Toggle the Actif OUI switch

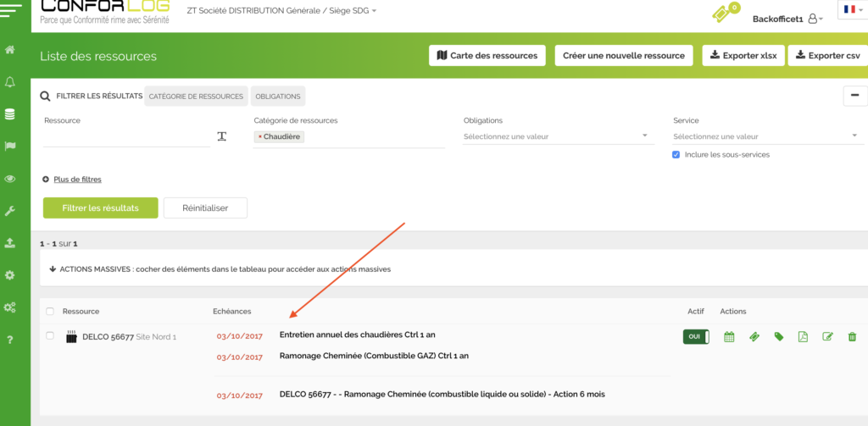click(x=696, y=337)
